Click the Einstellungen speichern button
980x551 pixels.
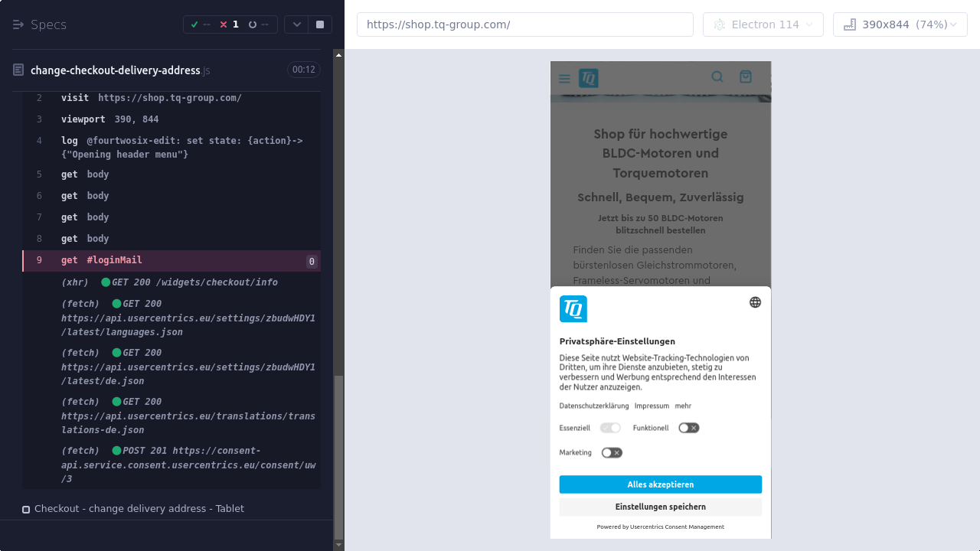pyautogui.click(x=660, y=507)
